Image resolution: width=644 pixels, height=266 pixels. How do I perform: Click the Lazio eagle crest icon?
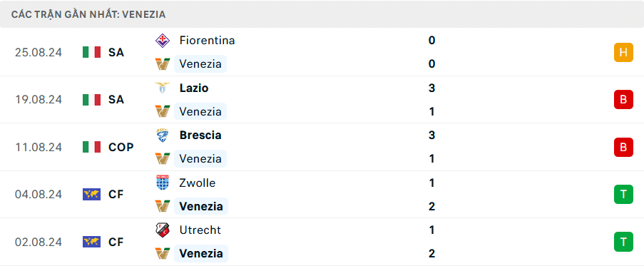pyautogui.click(x=163, y=88)
